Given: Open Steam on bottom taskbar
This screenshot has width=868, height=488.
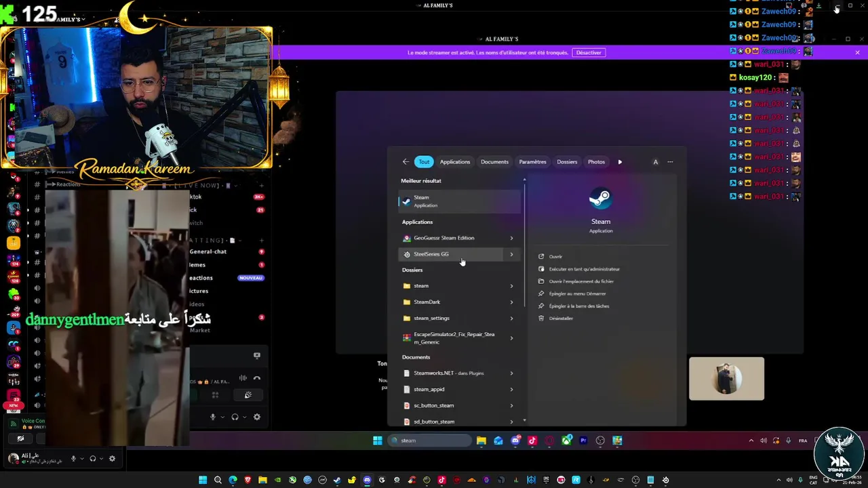Looking at the screenshot, I should [337, 481].
